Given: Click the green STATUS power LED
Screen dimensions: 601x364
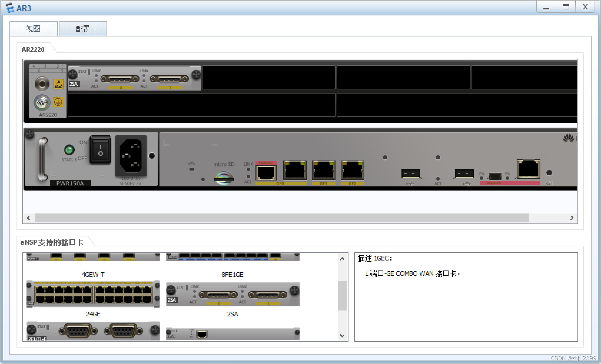Looking at the screenshot, I should (x=69, y=150).
